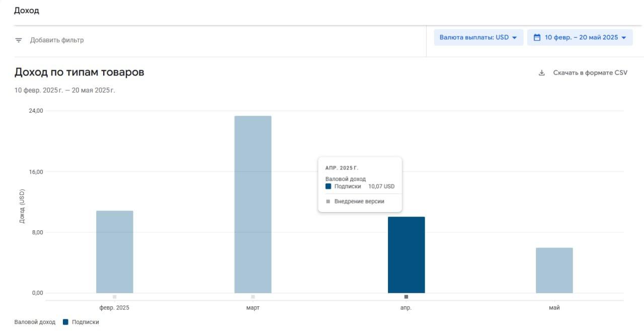Image resolution: width=644 pixels, height=331 pixels.
Task: Click the Добавить фильтр text field
Action: pyautogui.click(x=57, y=40)
